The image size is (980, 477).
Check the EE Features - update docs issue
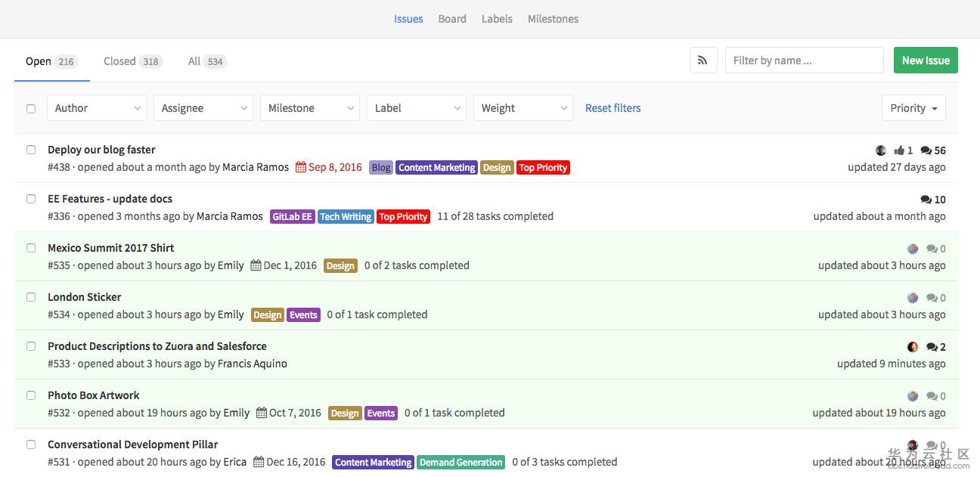click(31, 199)
